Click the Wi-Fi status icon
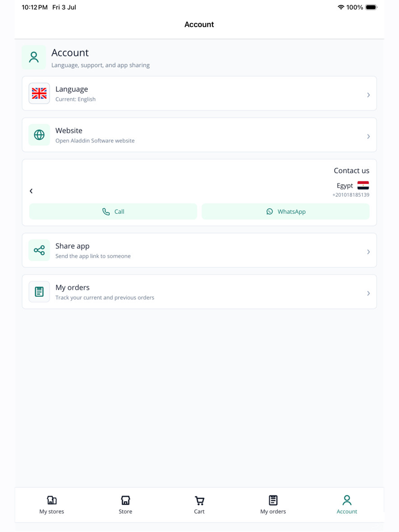Screen dimensions: 399x532 [x=341, y=7]
